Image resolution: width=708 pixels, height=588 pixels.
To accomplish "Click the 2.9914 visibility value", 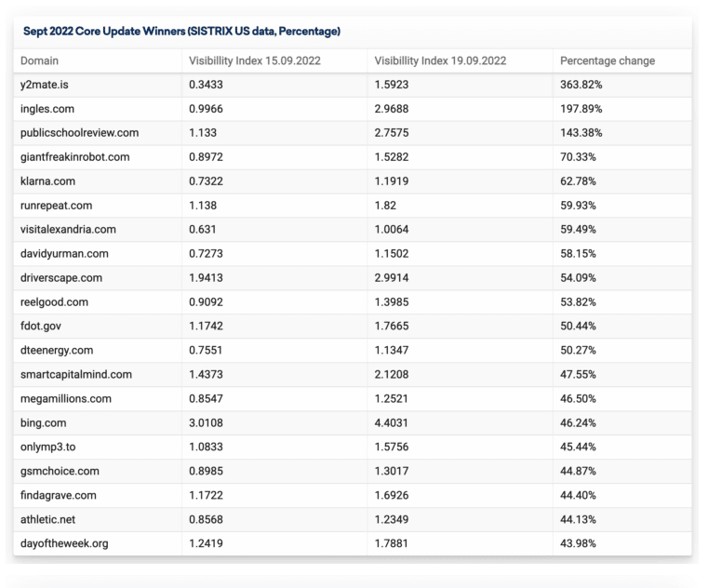I will pos(392,278).
